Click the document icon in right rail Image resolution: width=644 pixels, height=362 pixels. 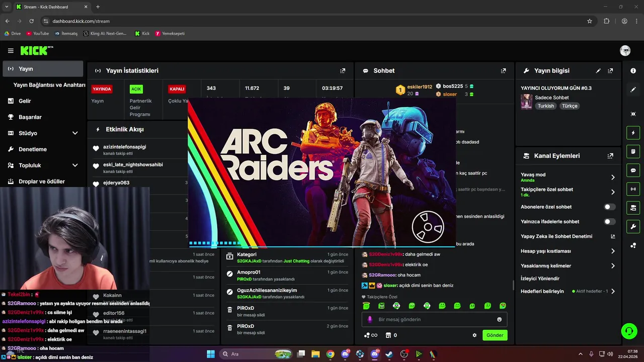[x=633, y=151]
